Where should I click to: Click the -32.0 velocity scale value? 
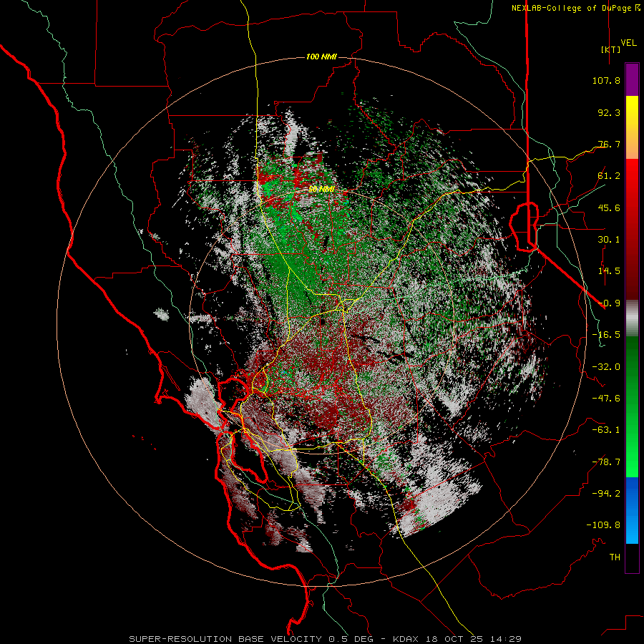click(x=606, y=367)
